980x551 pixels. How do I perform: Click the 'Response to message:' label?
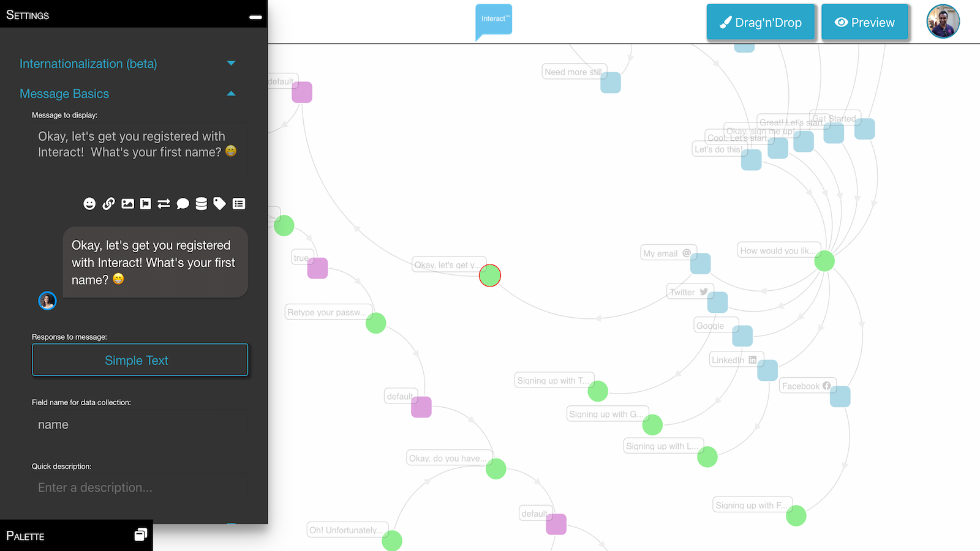pos(69,337)
